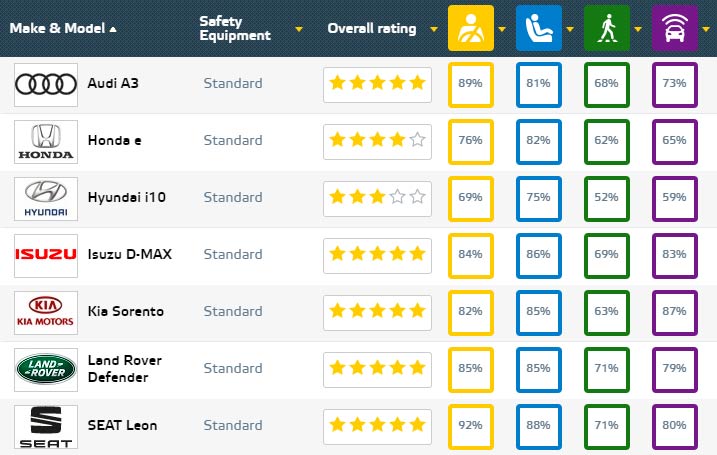Click the Land Rover oval logo

pyautogui.click(x=46, y=369)
